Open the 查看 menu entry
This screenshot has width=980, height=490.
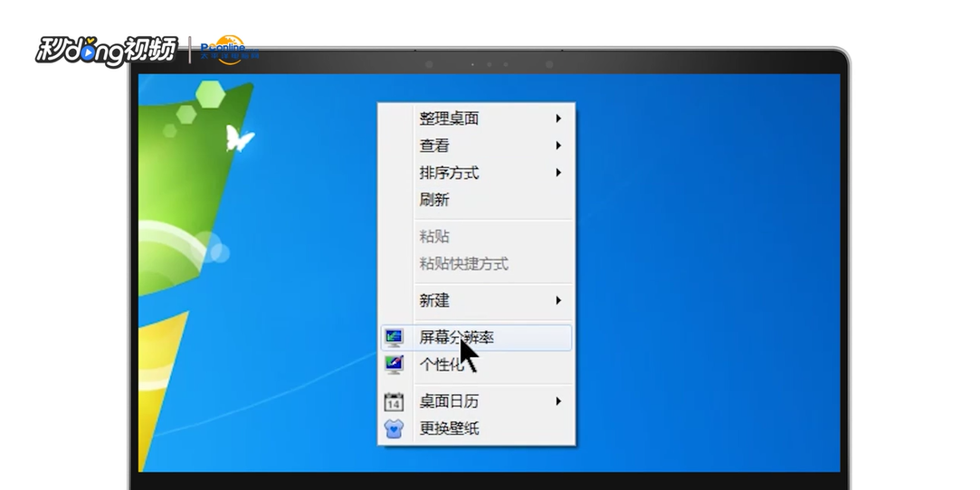tap(476, 146)
